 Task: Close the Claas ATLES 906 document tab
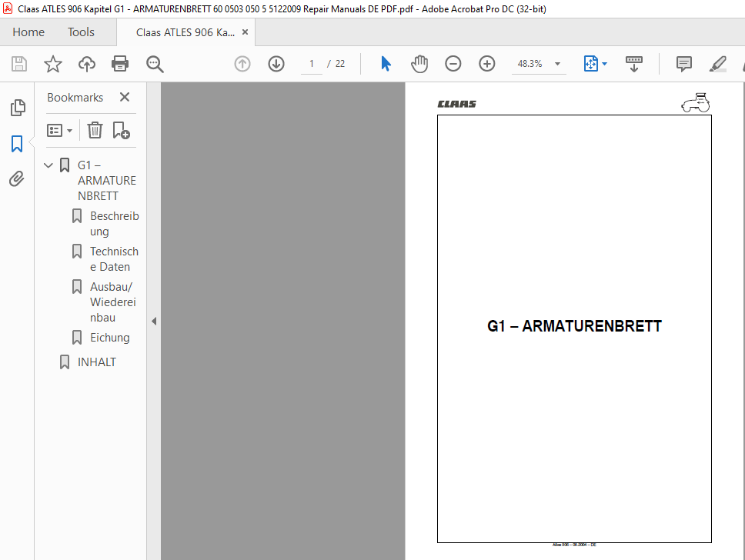pyautogui.click(x=246, y=32)
